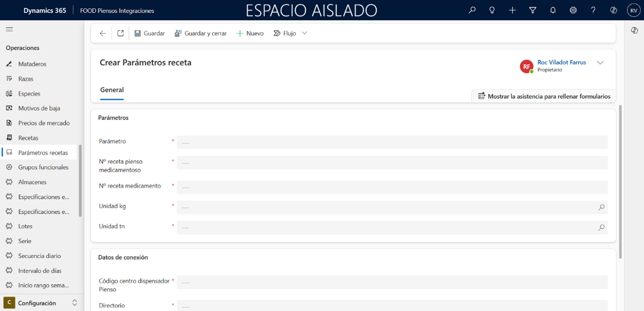Image resolution: width=644 pixels, height=311 pixels.
Task: Click the search magnifier in top bar
Action: pos(472,10)
